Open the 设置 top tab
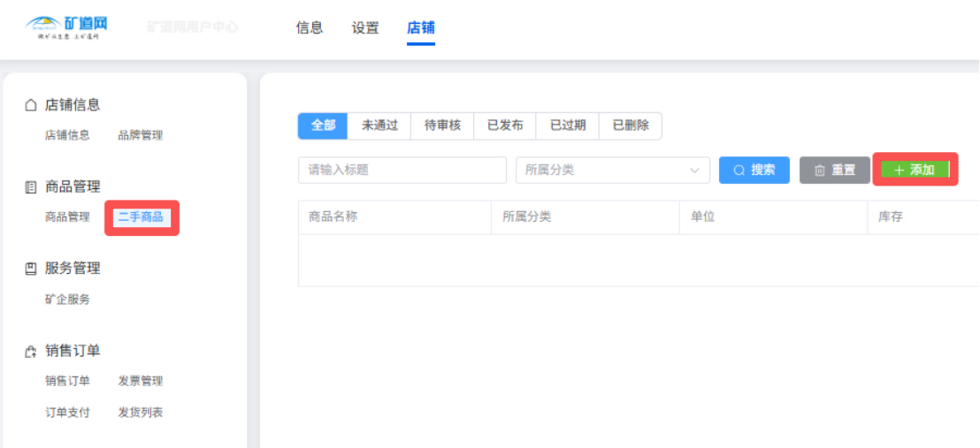This screenshot has width=980, height=448. pyautogui.click(x=365, y=27)
